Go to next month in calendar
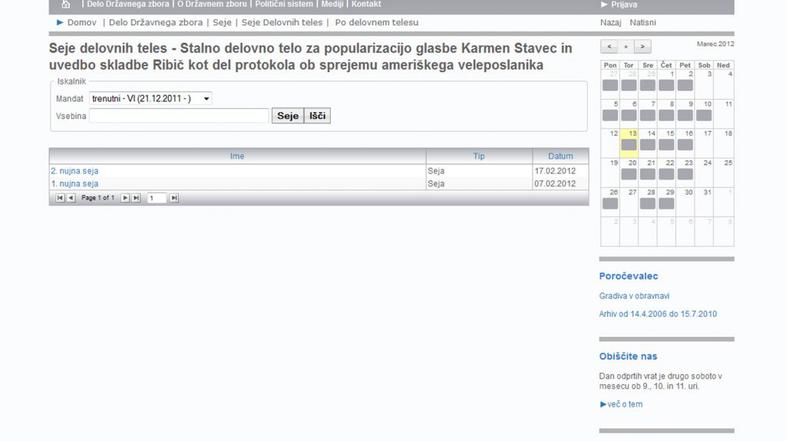Image resolution: width=786 pixels, height=441 pixels. pos(642,46)
